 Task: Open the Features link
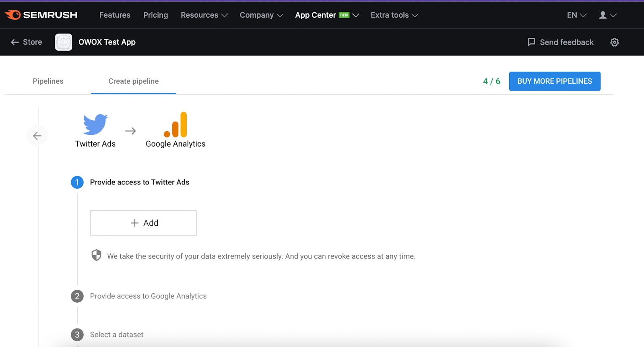115,15
